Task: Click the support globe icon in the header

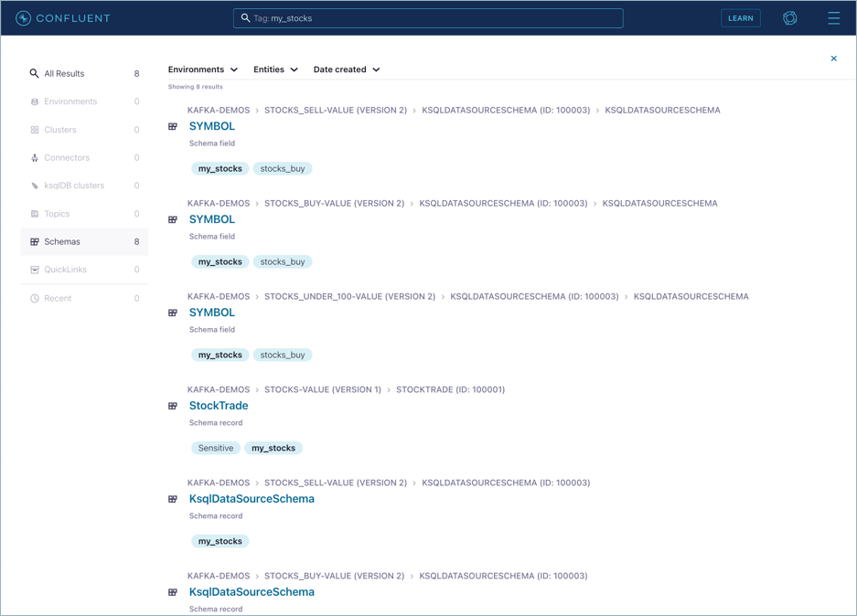Action: [x=789, y=17]
